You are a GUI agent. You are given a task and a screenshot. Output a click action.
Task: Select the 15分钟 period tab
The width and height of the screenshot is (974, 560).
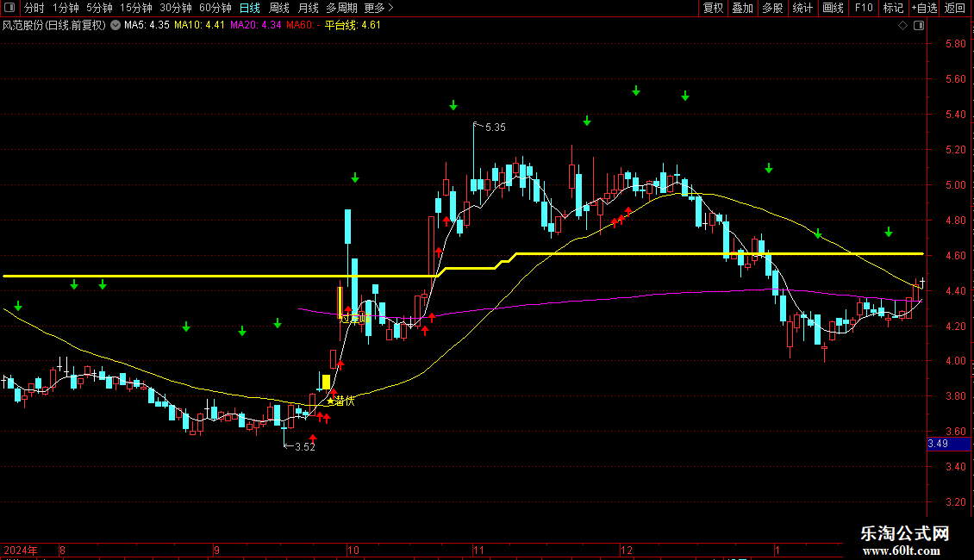pyautogui.click(x=136, y=8)
